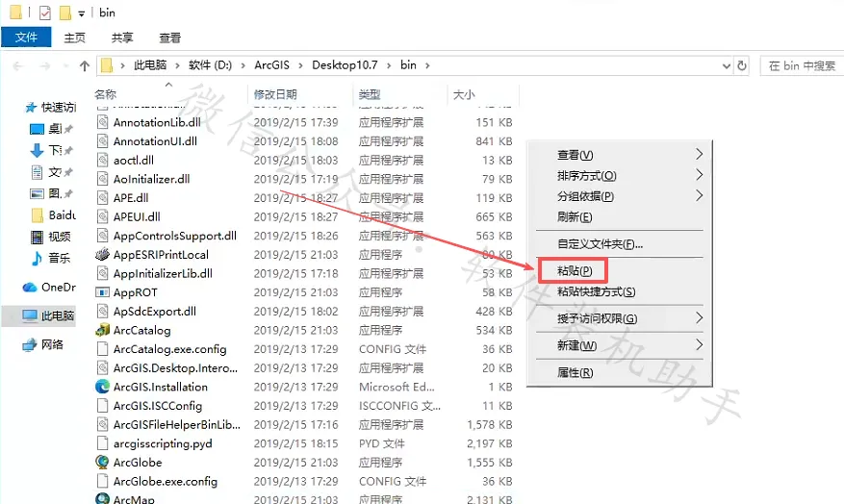Image resolution: width=844 pixels, height=504 pixels.
Task: Go up one folder level arrow
Action: pos(85,65)
